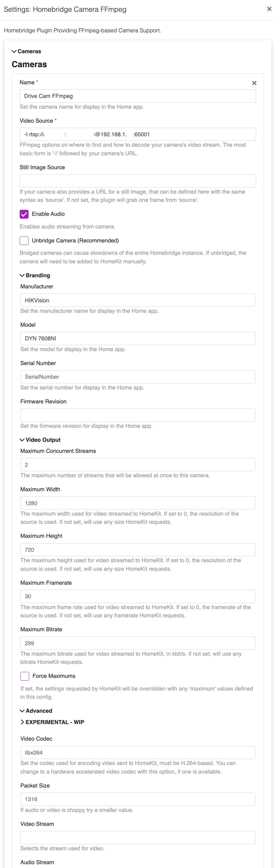Viewport: 276px width, 868px height.
Task: Focus the Video Source rtsp field
Action: point(138,134)
